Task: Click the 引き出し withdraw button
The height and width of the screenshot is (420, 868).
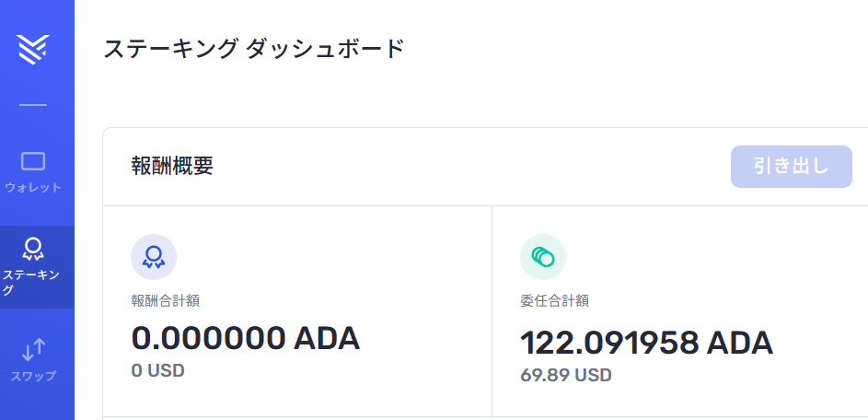Action: [791, 167]
